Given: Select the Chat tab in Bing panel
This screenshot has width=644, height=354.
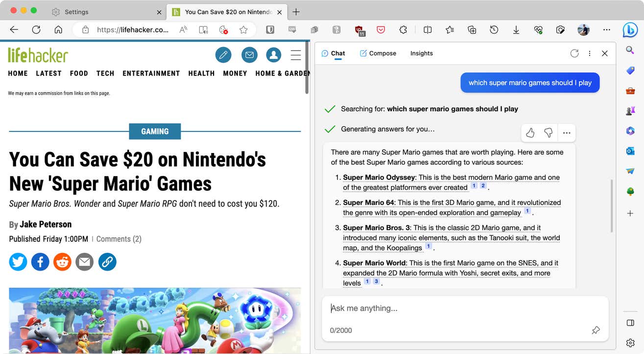Looking at the screenshot, I should click(x=333, y=53).
